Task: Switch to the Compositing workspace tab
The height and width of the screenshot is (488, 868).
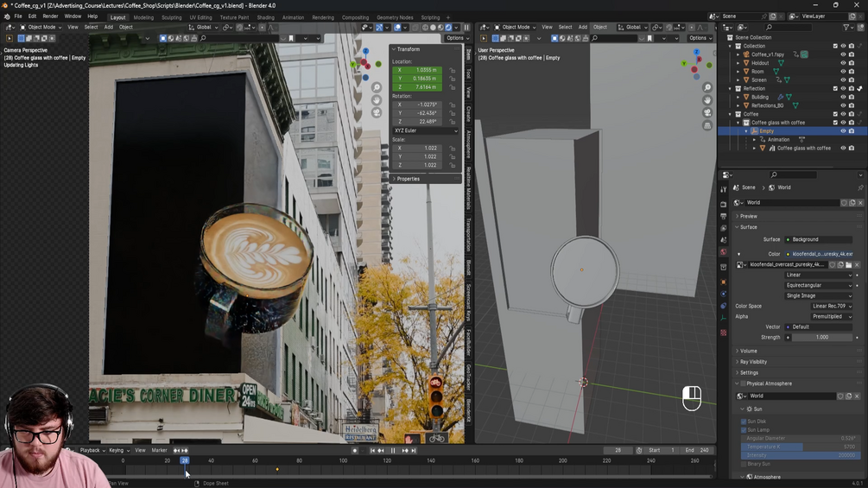Action: [355, 17]
